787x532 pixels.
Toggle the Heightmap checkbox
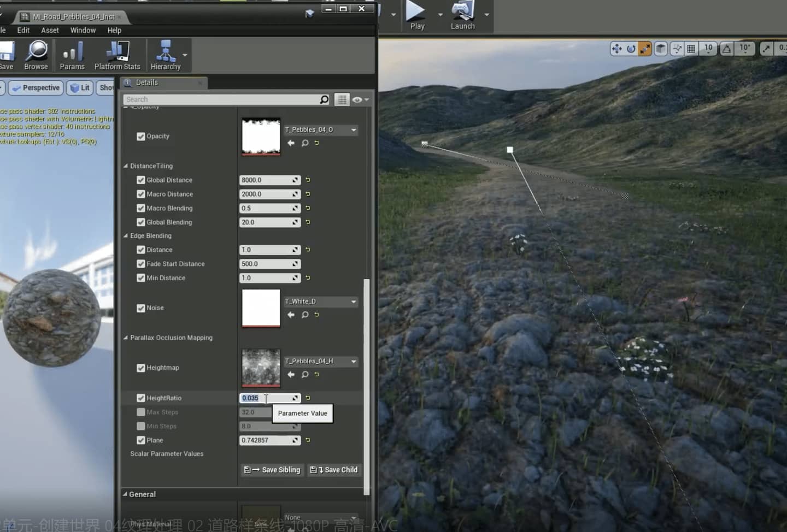click(141, 368)
